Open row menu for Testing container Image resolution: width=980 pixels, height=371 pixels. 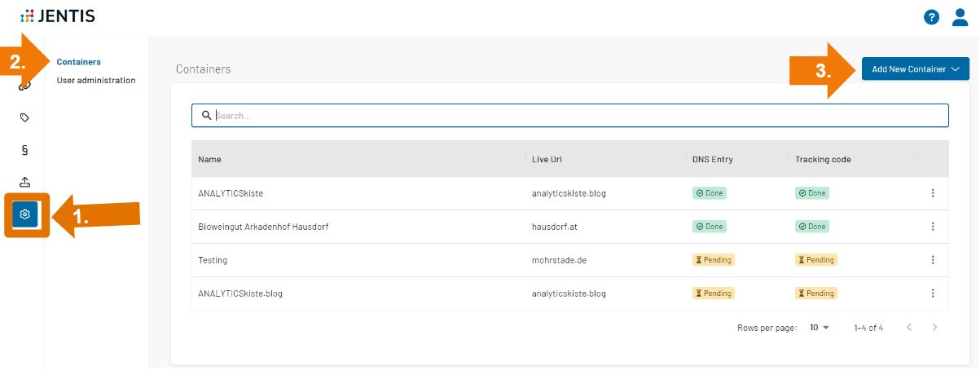click(933, 260)
